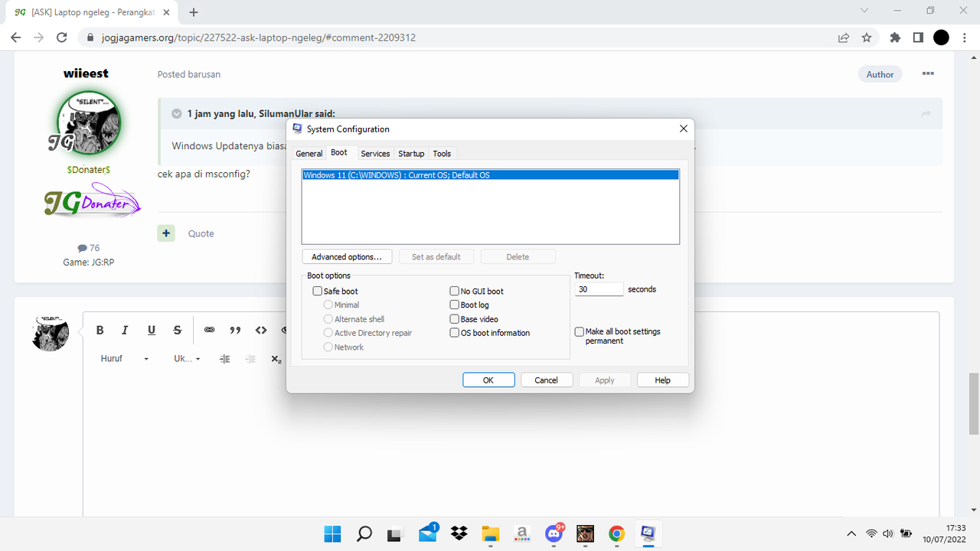The image size is (980, 551).
Task: Click the Chrome address bar URL
Action: coord(258,37)
